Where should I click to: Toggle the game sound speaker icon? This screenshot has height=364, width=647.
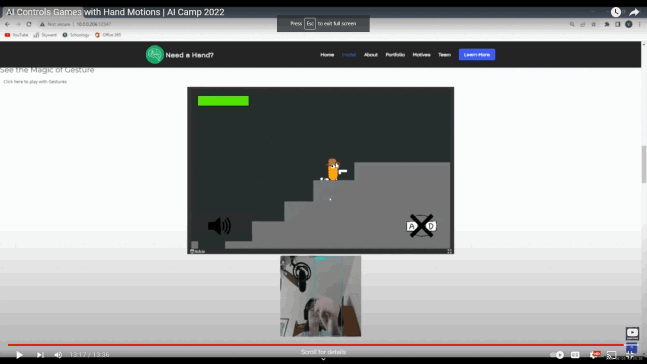(219, 226)
